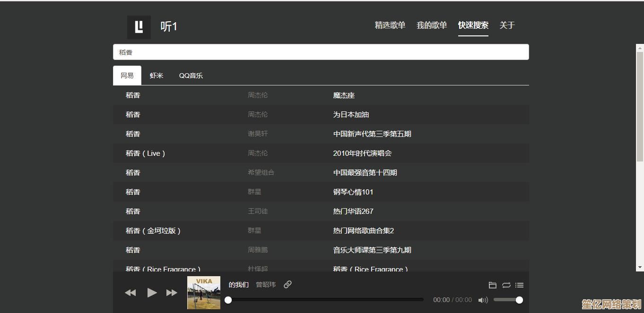Mute the volume speaker icon

coord(483,300)
